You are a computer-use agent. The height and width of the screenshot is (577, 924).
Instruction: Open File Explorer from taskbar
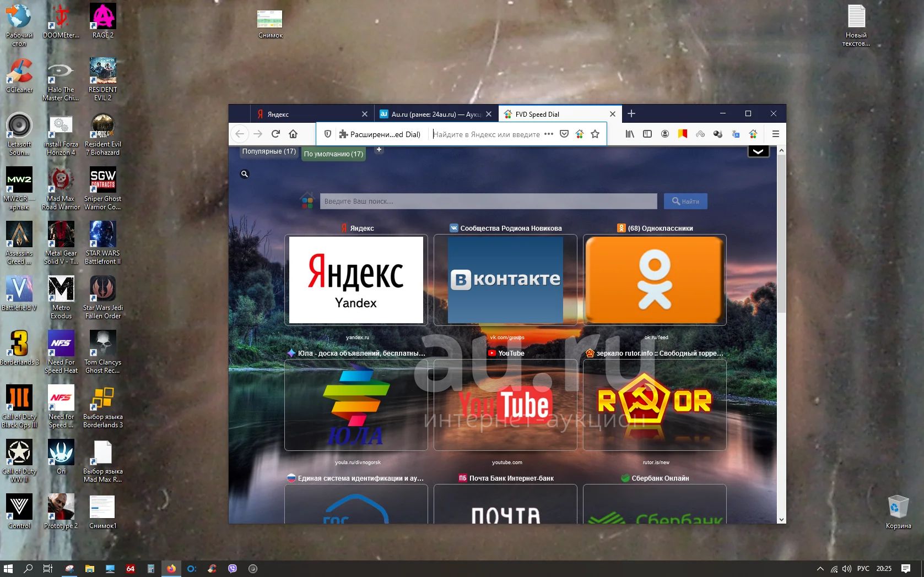[89, 569]
